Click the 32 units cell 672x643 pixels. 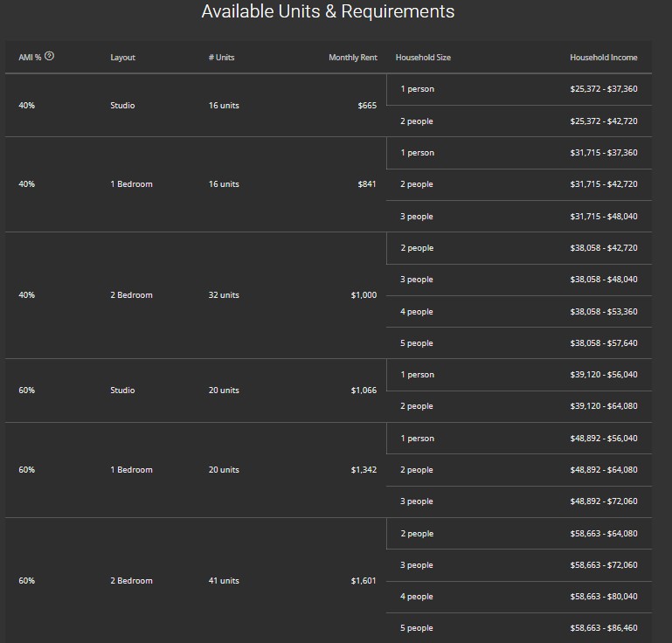pyautogui.click(x=224, y=295)
